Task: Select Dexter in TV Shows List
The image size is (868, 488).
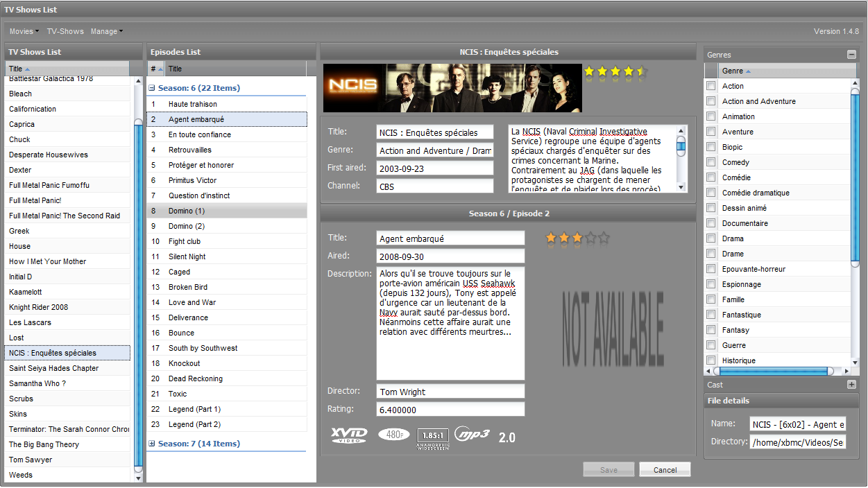Action: point(68,170)
